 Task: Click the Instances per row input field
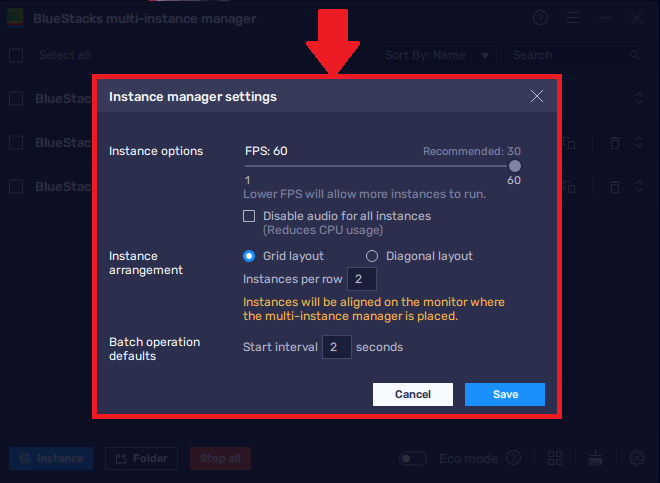361,278
